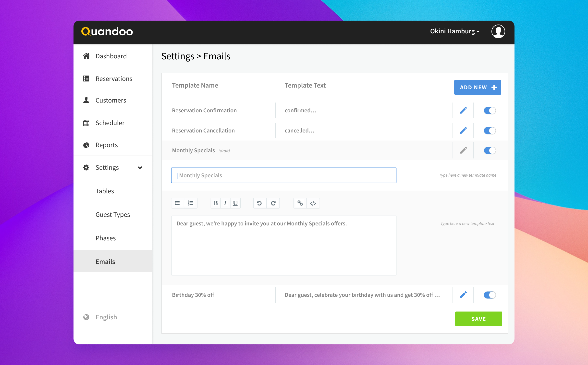588x365 pixels.
Task: Edit Reservation Cancellation template pencil
Action: pyautogui.click(x=463, y=130)
